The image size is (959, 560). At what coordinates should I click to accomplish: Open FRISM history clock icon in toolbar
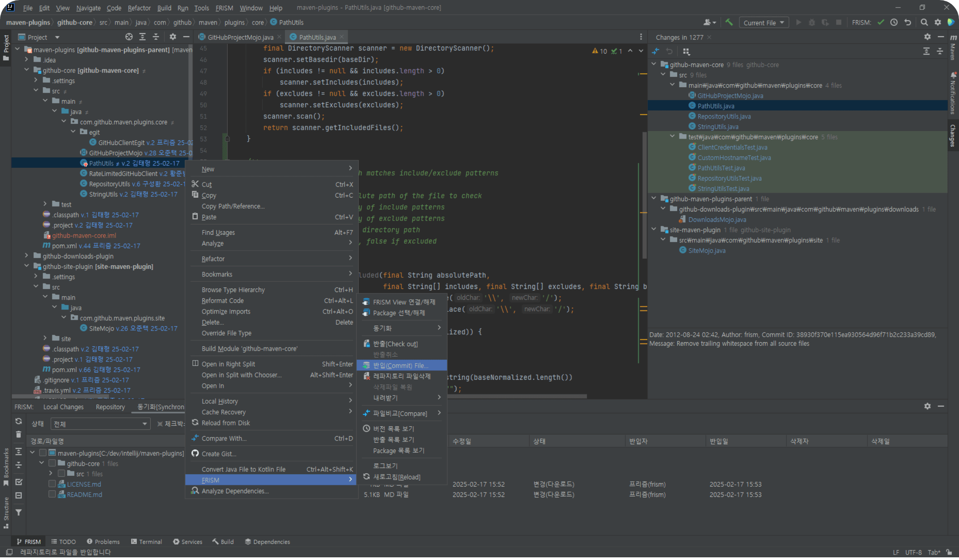coord(894,22)
